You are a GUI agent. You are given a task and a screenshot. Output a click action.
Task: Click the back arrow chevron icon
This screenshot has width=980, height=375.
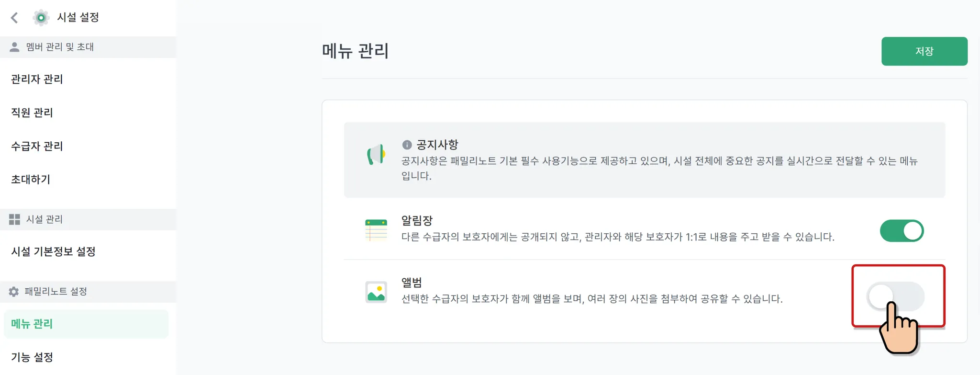[14, 18]
